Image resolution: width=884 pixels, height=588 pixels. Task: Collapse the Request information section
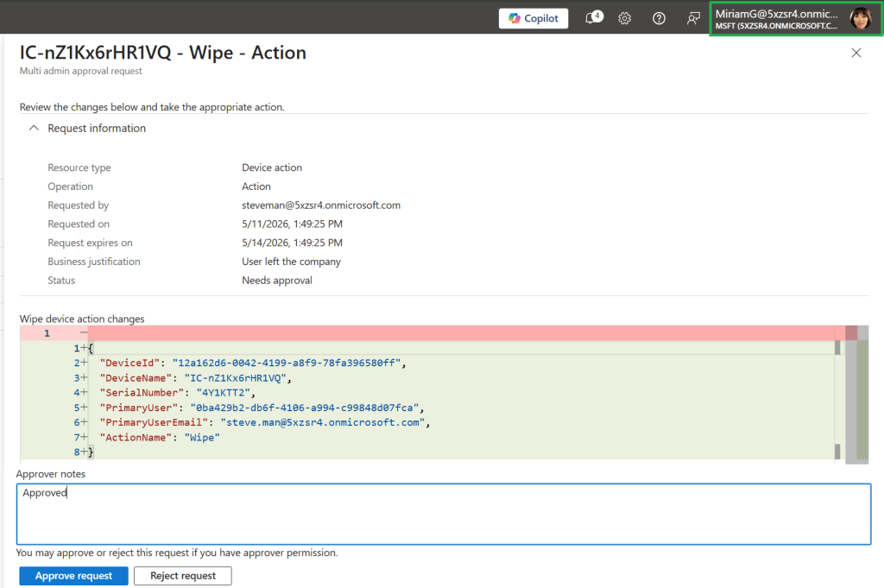coord(34,128)
